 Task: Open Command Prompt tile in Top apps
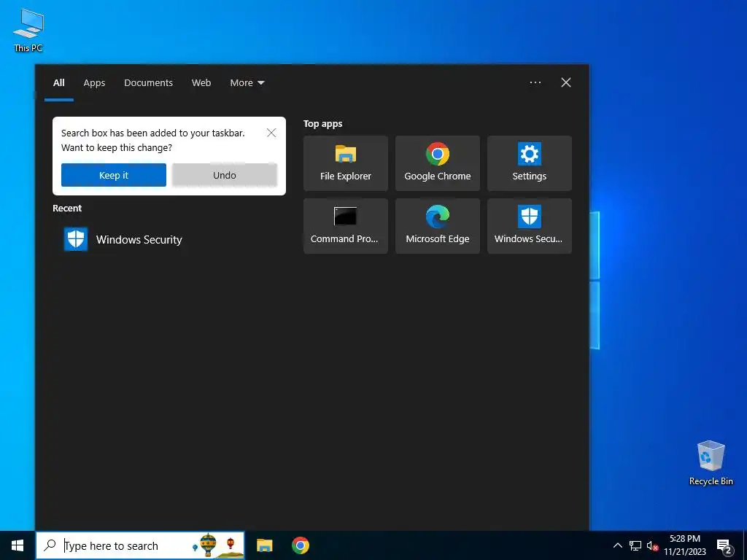click(345, 226)
